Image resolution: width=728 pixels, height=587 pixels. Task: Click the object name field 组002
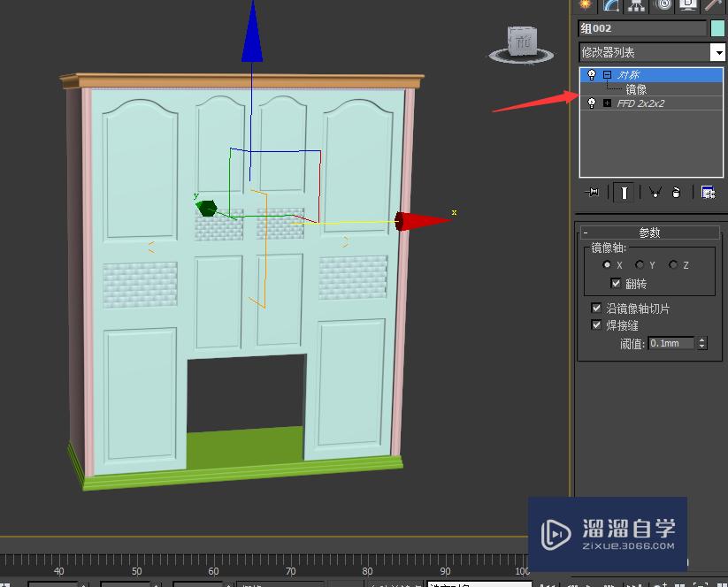pos(642,28)
